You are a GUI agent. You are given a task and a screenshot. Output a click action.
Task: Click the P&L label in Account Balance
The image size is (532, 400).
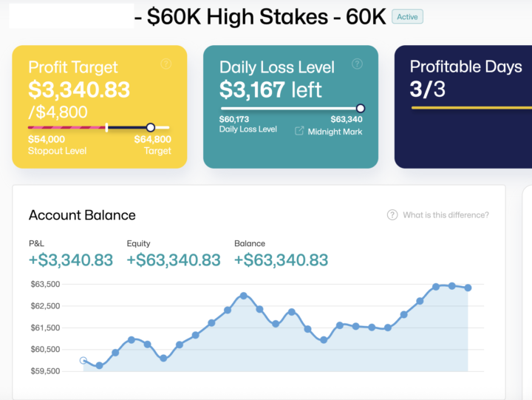point(37,243)
